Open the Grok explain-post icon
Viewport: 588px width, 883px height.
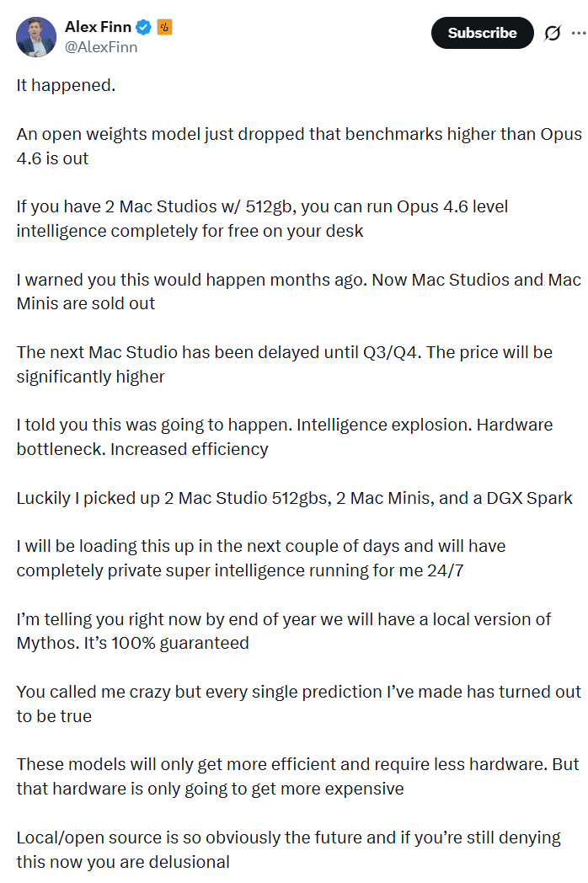coord(553,33)
